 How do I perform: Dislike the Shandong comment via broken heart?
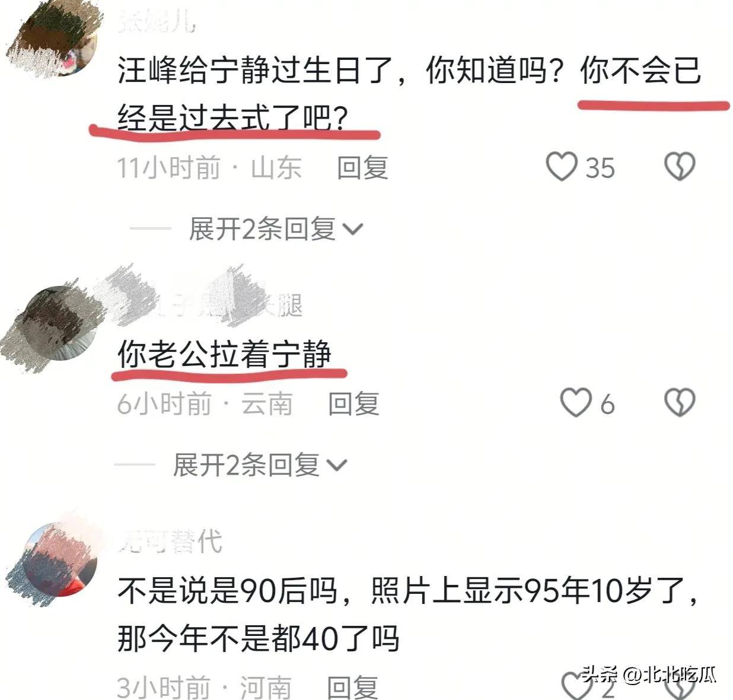coord(679,167)
